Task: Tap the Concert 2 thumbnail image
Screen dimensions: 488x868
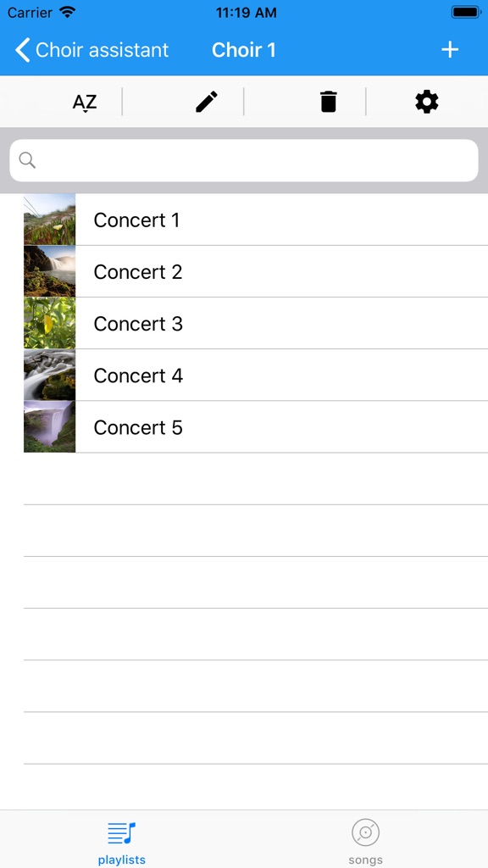Action: pyautogui.click(x=49, y=271)
